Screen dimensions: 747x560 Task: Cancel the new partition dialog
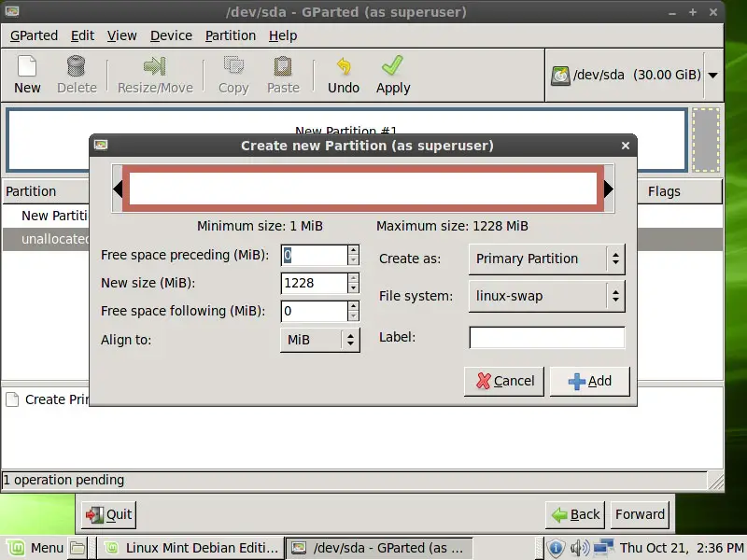pos(504,381)
